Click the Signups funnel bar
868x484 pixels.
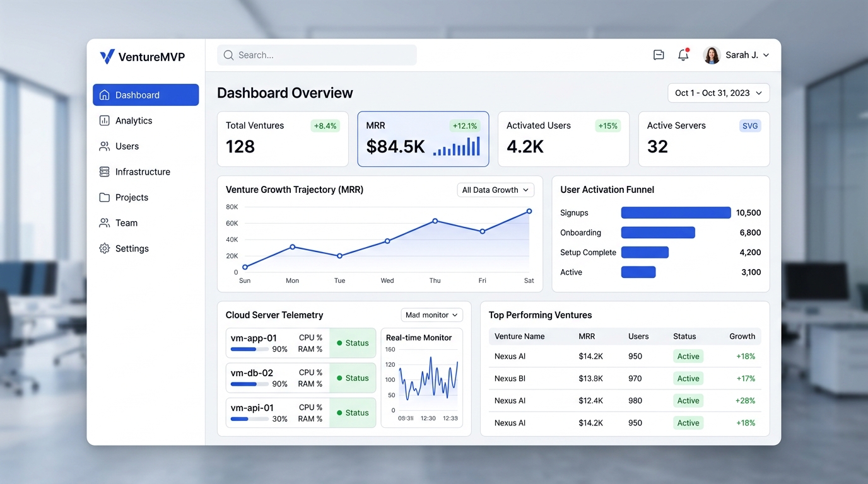(676, 213)
